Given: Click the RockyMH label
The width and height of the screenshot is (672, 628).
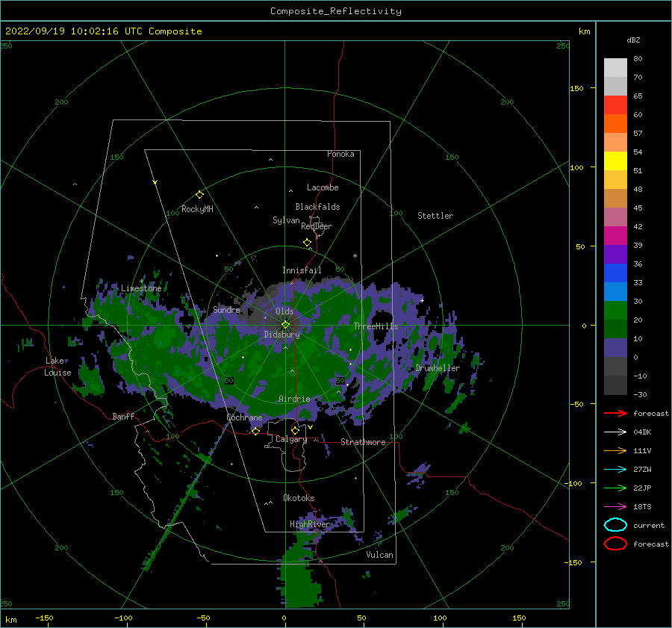Looking at the screenshot, I should click(x=197, y=209).
